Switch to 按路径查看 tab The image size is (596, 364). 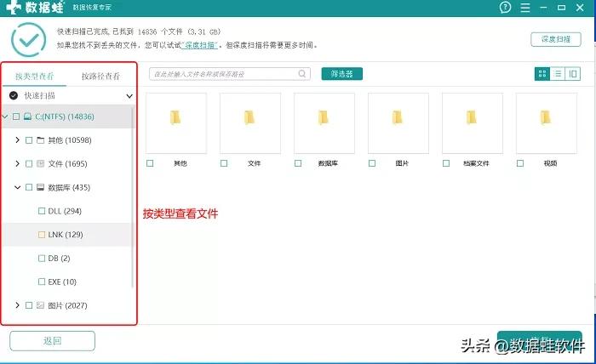[100, 77]
